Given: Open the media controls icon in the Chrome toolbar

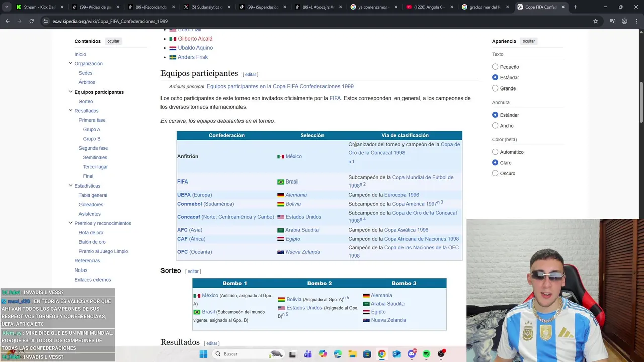Looking at the screenshot, I should 612,21.
